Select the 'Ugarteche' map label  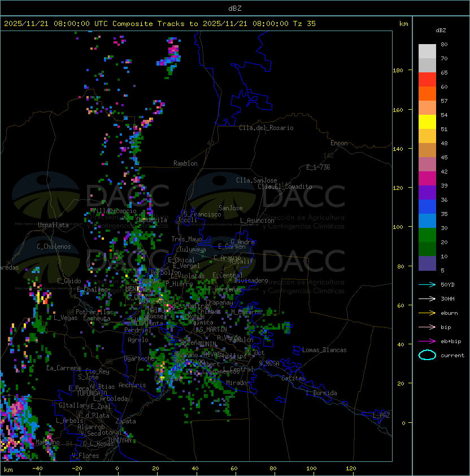click(140, 358)
